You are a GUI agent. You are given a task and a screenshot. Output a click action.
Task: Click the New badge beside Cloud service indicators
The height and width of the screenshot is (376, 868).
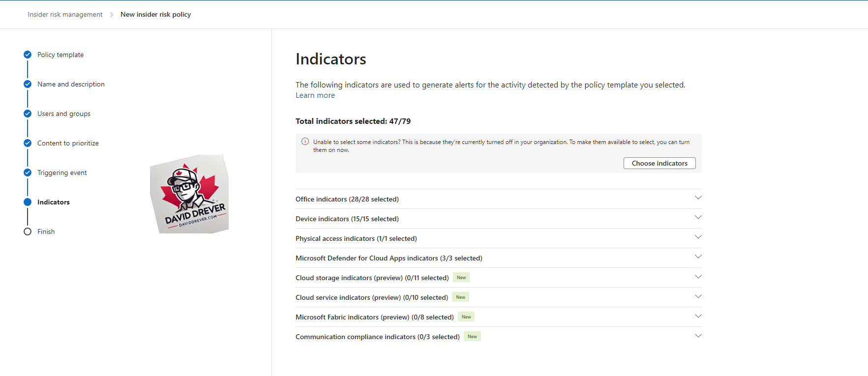click(460, 297)
